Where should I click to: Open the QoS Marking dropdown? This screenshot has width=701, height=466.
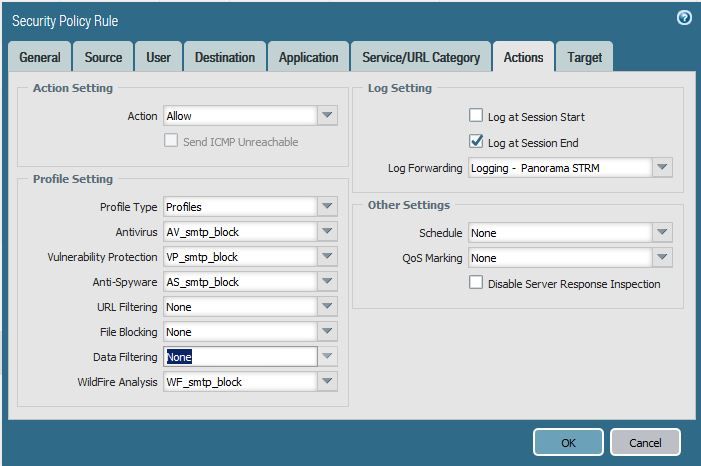coord(662,258)
